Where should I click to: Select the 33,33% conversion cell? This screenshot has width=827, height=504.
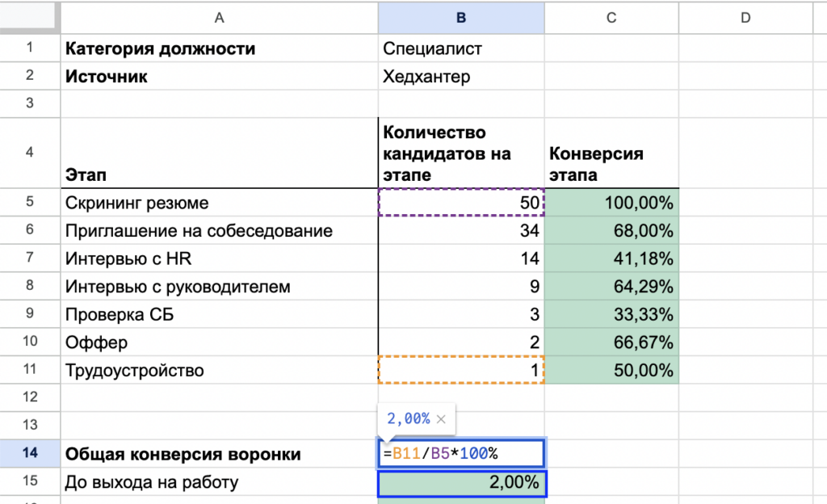[611, 314]
